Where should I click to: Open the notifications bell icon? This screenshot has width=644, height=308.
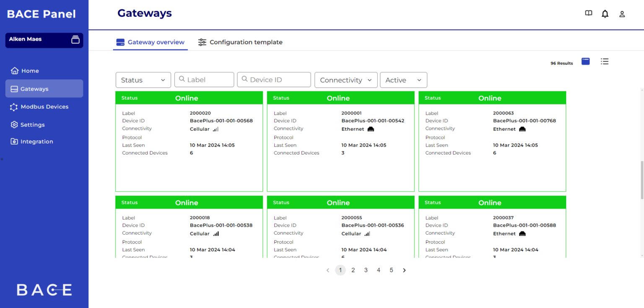pyautogui.click(x=605, y=13)
